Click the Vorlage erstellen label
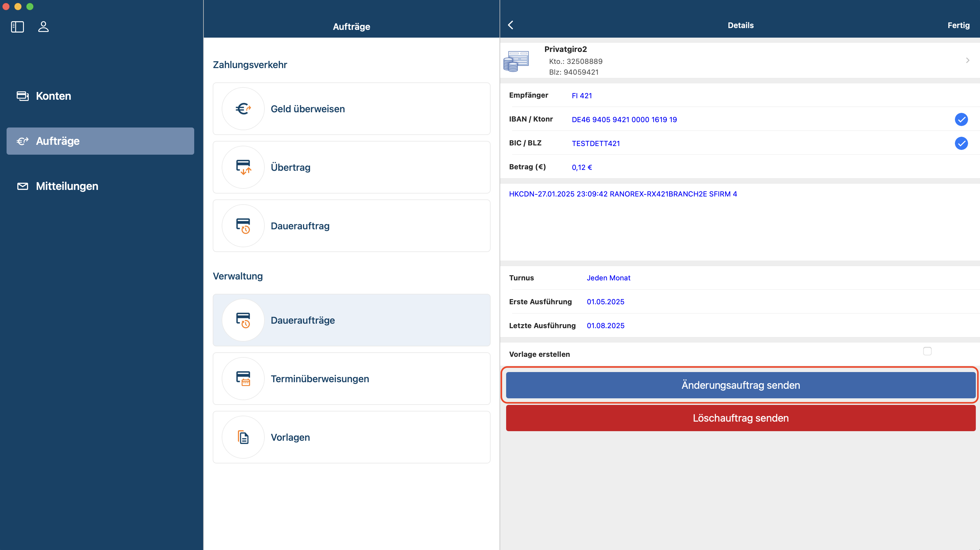 tap(540, 354)
